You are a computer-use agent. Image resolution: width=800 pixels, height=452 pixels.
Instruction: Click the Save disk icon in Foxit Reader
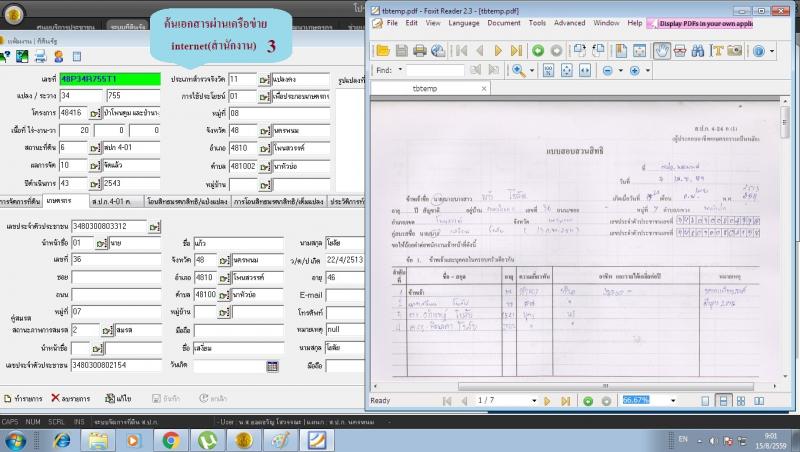click(402, 51)
